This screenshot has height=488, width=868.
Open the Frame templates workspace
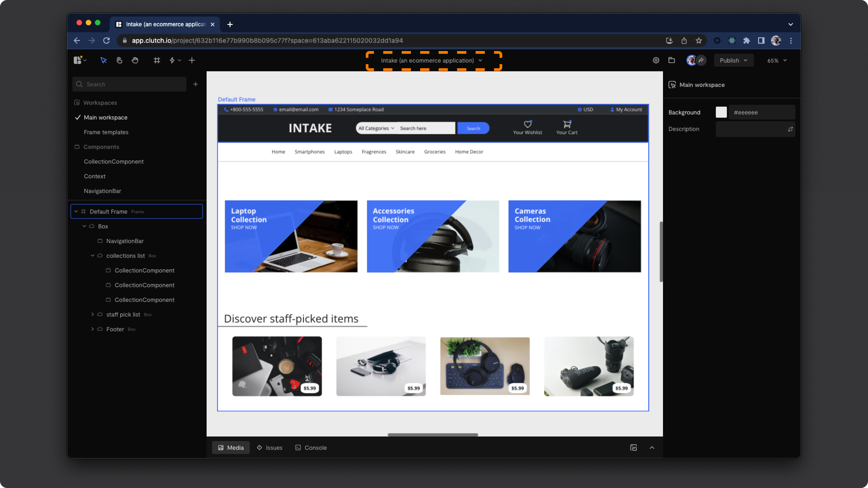[106, 132]
